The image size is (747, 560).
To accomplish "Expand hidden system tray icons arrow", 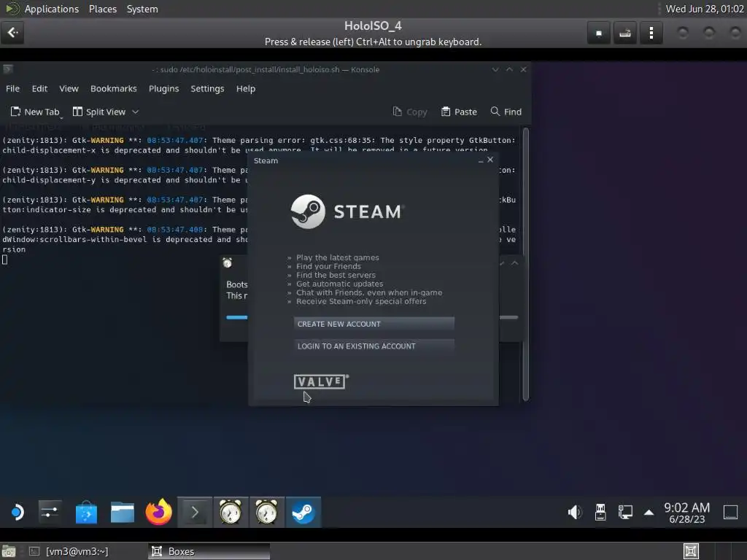I will click(649, 513).
